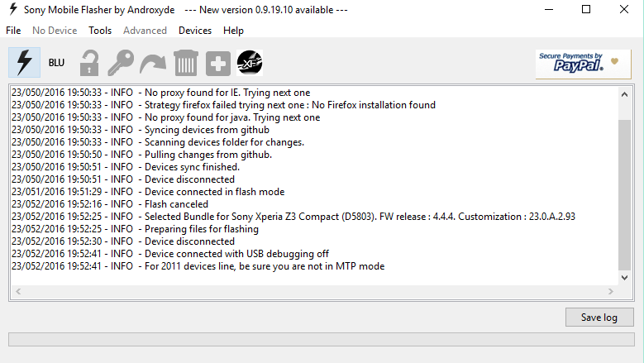
Task: Click the lightning bolt Flash device icon
Action: (24, 63)
